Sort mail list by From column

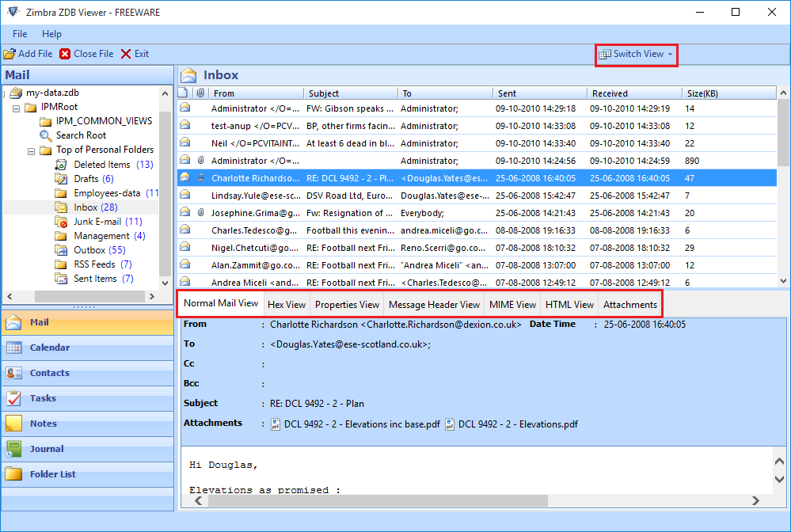tap(257, 93)
